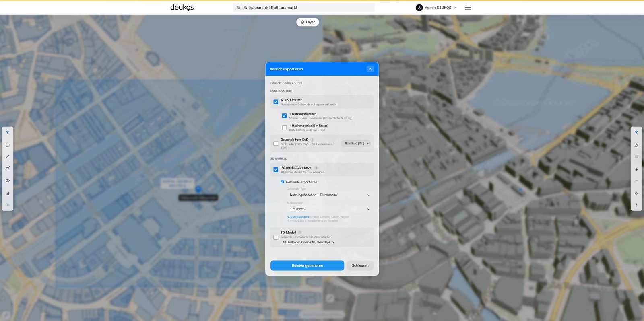Open the Layer button at top
The image size is (644, 321).
pyautogui.click(x=308, y=22)
